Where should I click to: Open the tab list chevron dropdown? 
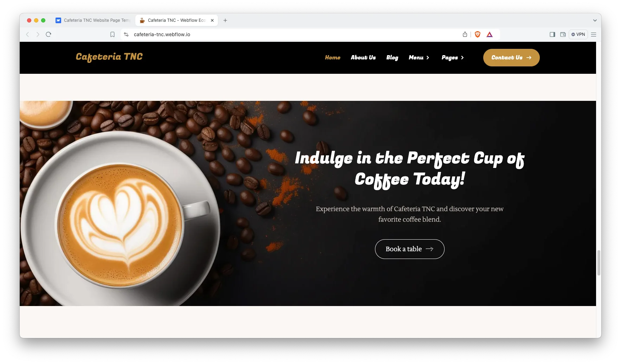[595, 20]
